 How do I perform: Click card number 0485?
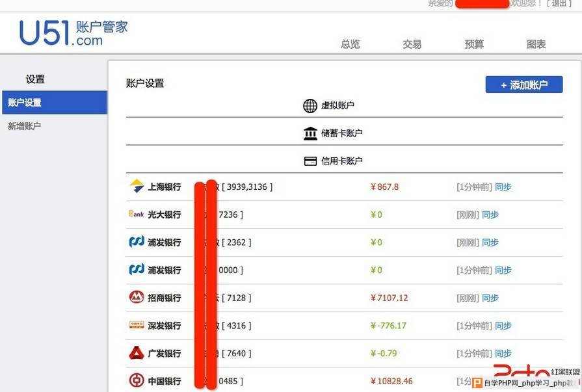tap(231, 381)
